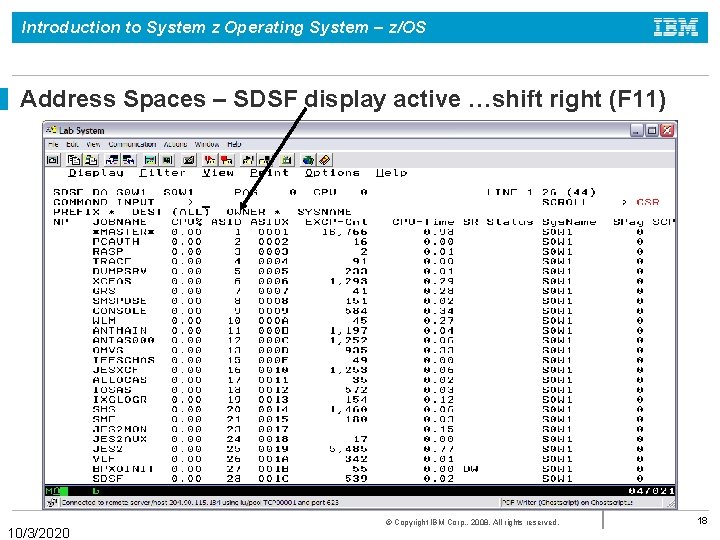Image resolution: width=720 pixels, height=540 pixels.
Task: Open the Keyboard Map toolbar icon
Action: tap(188, 160)
